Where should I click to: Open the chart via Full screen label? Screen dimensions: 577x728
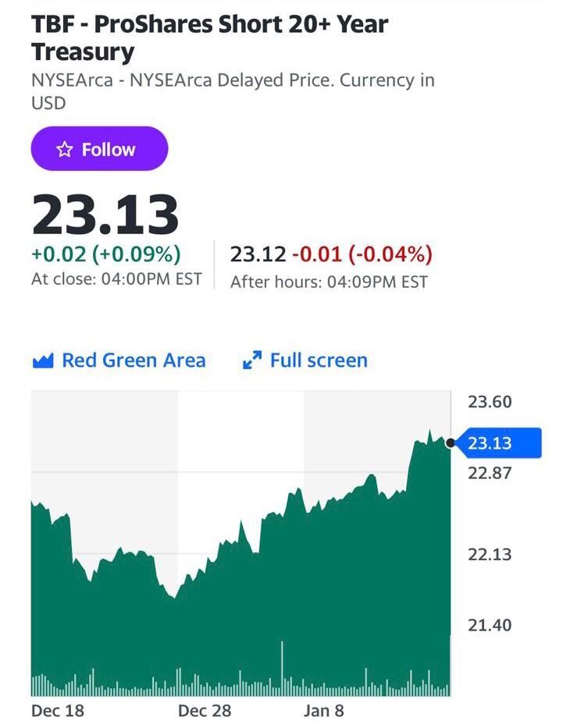click(318, 360)
